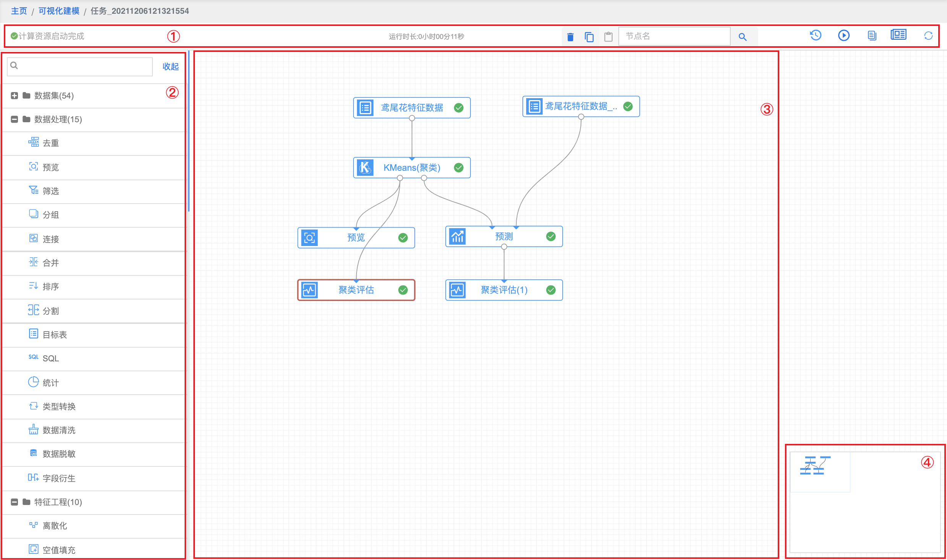Click the node name search magnifier
The height and width of the screenshot is (560, 947).
(x=742, y=37)
